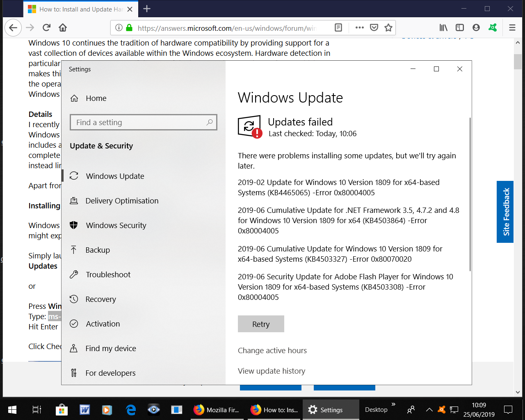Screen dimensions: 525x420
Task: Open a new Firefox tab
Action: coord(147,9)
